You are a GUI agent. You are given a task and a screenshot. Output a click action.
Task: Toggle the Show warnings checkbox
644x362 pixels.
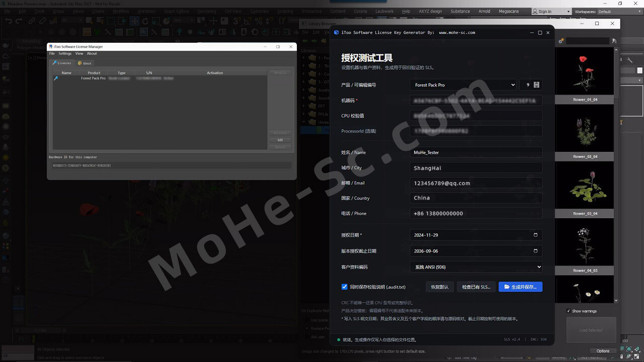coord(569,311)
